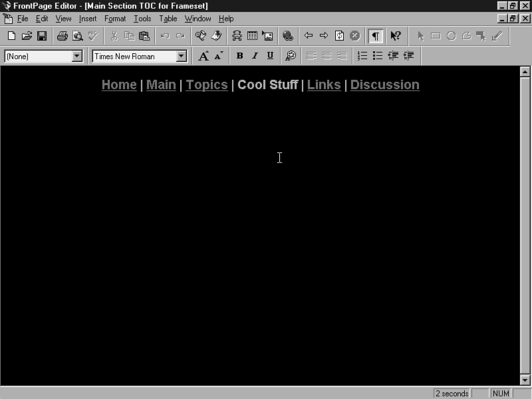Viewport: 532px width, 399px height.
Task: Click the Back arrow icon
Action: [309, 36]
